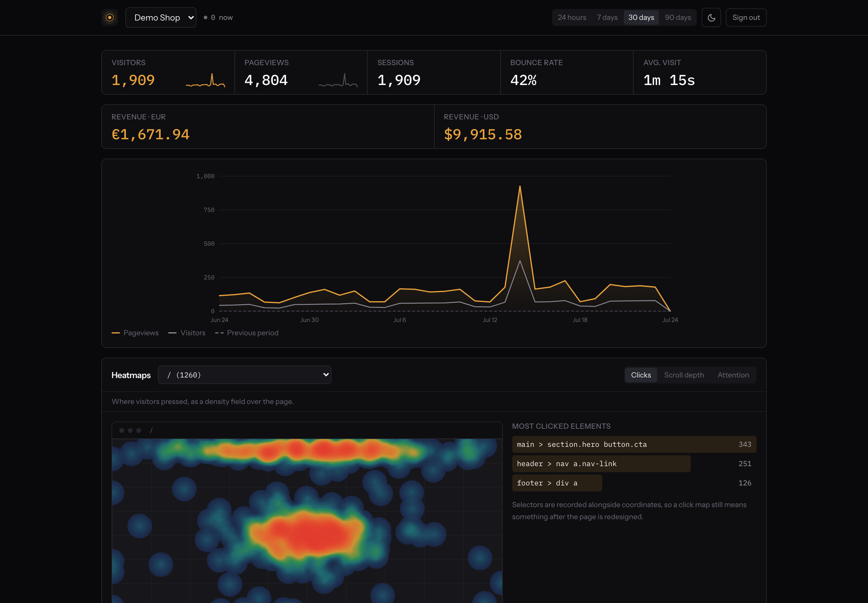Click the Jul 6 axis label
Screen dimensions: 868x603
click(400, 320)
